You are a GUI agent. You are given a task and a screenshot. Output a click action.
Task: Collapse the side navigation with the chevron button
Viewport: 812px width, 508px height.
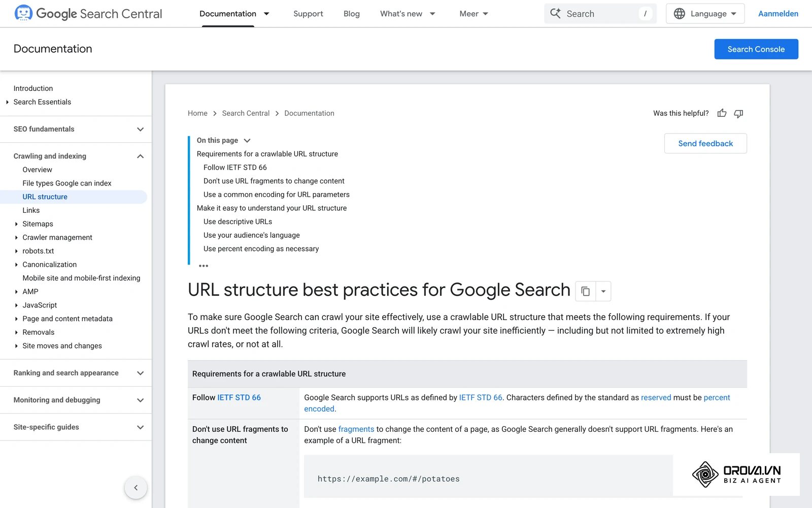[136, 488]
